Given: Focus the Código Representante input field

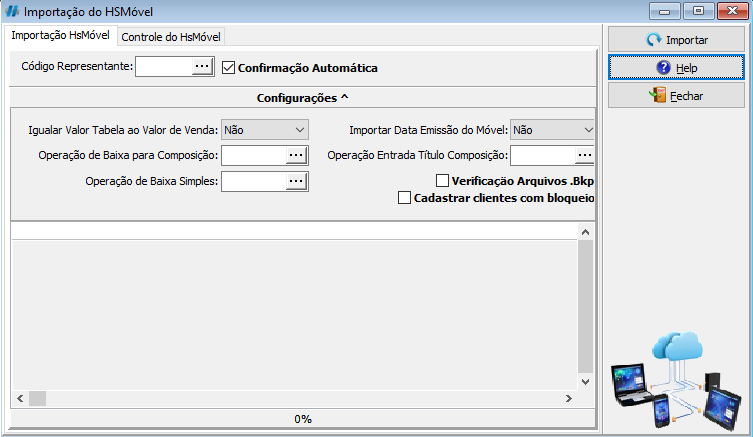Looking at the screenshot, I should click(x=164, y=66).
